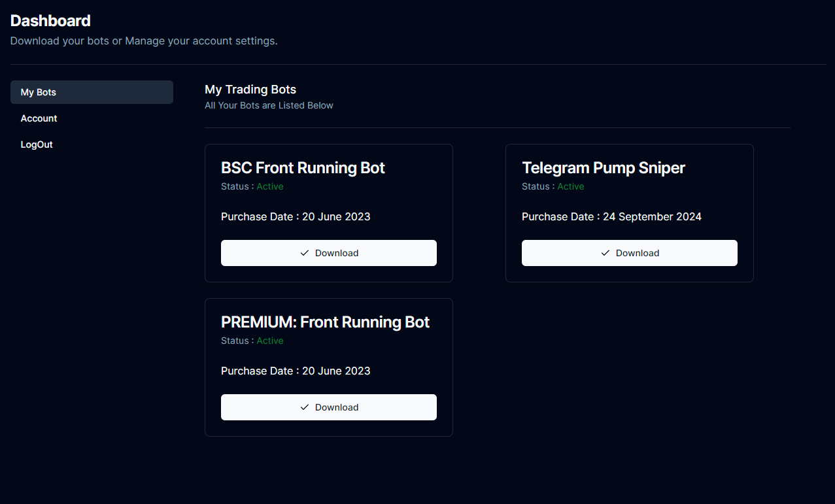835x504 pixels.
Task: Click the Download your bots subtitle text
Action: (144, 41)
